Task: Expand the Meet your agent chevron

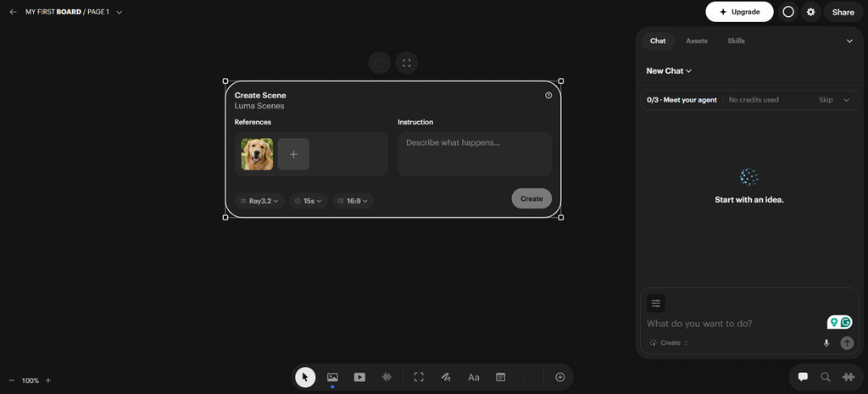Action: point(847,100)
